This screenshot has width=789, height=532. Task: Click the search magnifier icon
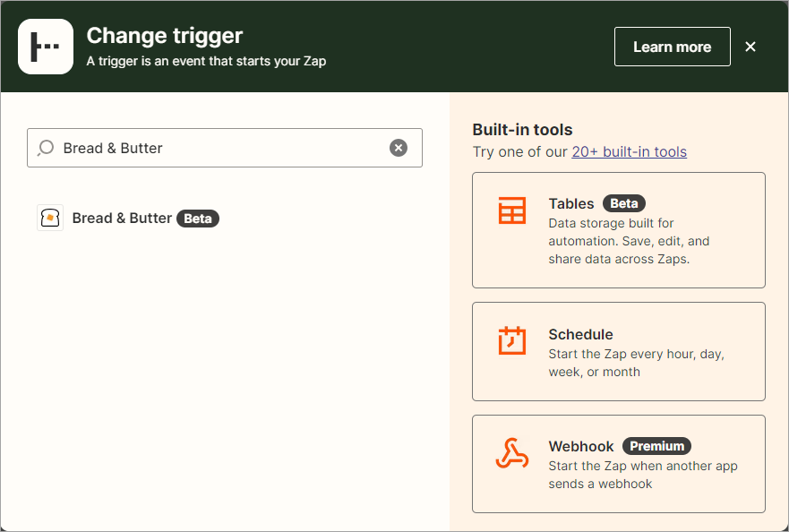(x=46, y=148)
